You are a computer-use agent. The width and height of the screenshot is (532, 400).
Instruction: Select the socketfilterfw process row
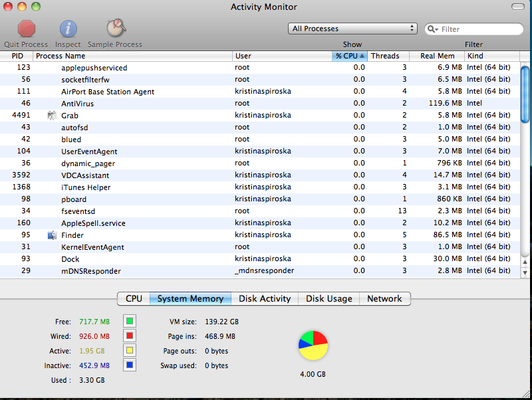[260, 80]
